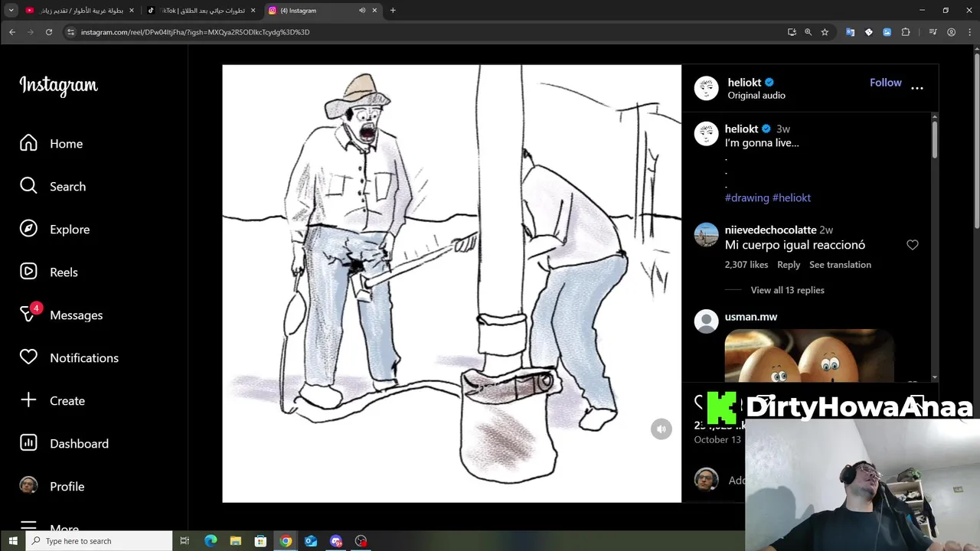This screenshot has height=551, width=980.
Task: Open Messages with 4 unread
Action: (60, 315)
